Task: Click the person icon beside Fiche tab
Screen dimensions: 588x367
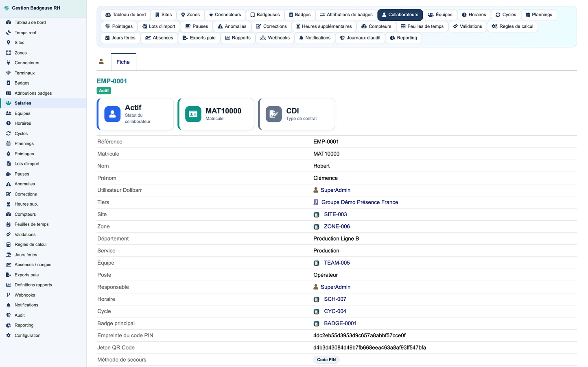Action: [x=101, y=62]
